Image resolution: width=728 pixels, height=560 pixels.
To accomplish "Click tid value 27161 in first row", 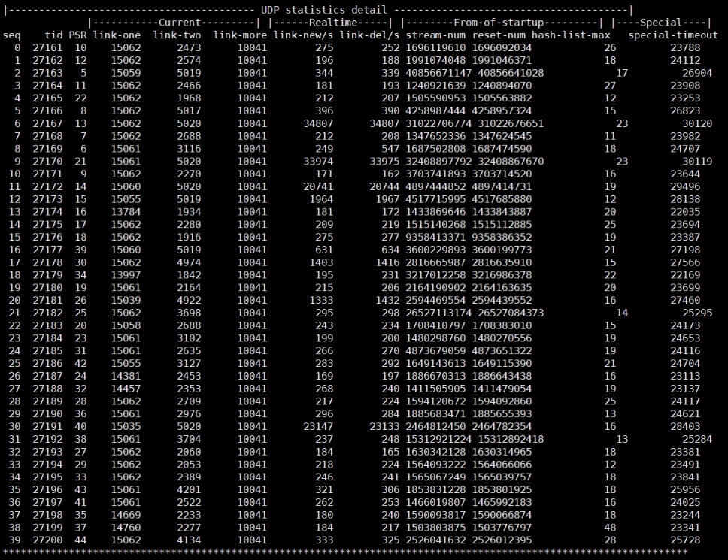I will coord(47,49).
